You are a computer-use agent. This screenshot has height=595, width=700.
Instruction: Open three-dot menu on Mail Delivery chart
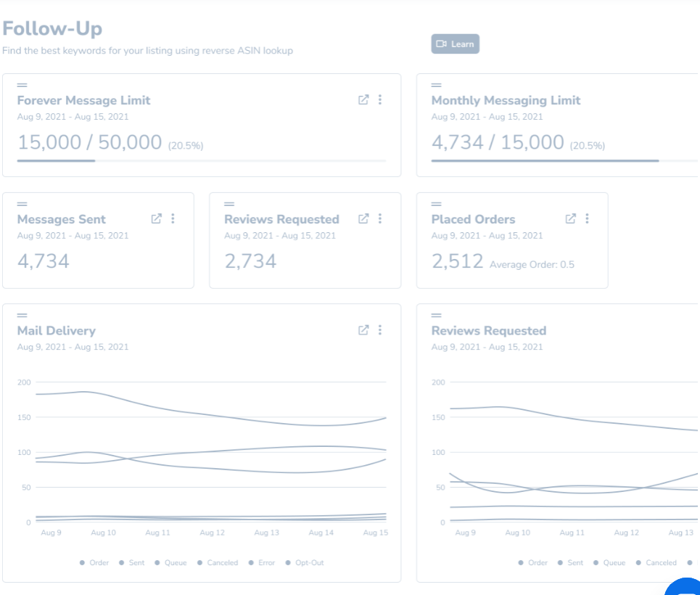[380, 330]
